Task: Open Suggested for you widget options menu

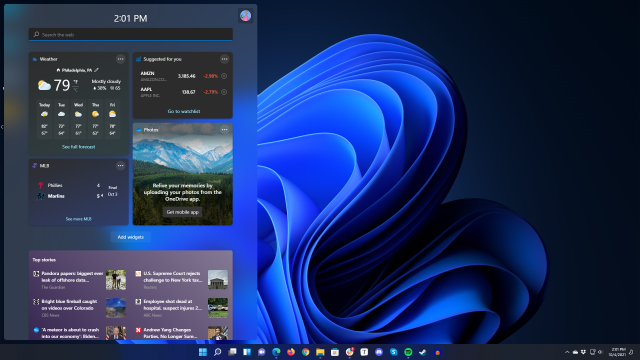Action: click(224, 59)
